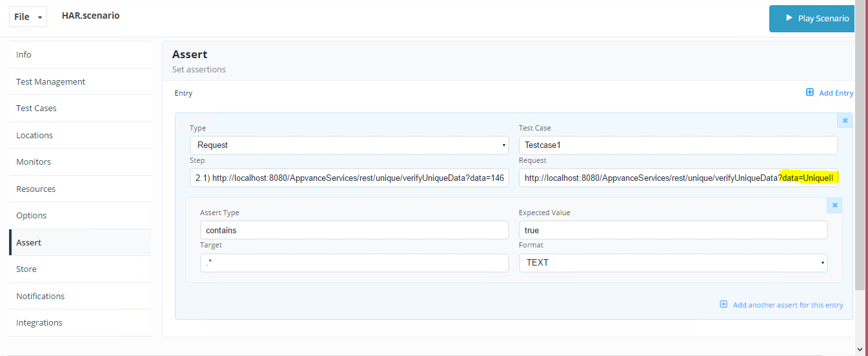Remove the entry with its X icon
The image size is (868, 356).
tap(845, 120)
